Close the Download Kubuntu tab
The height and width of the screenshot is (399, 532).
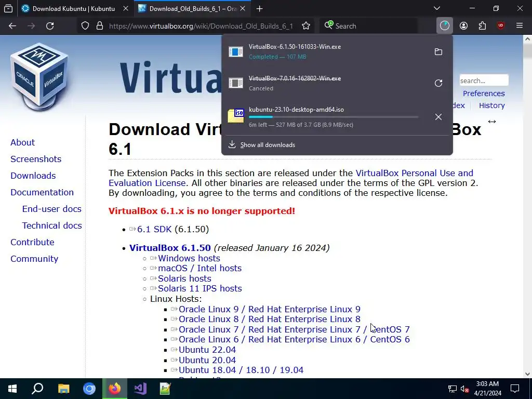(x=126, y=9)
